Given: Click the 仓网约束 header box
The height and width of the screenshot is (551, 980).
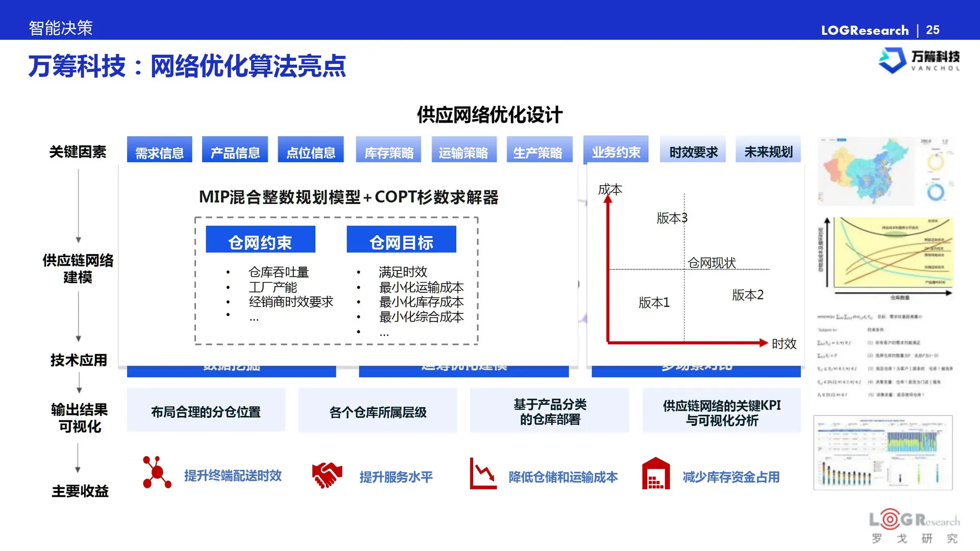Looking at the screenshot, I should [260, 239].
